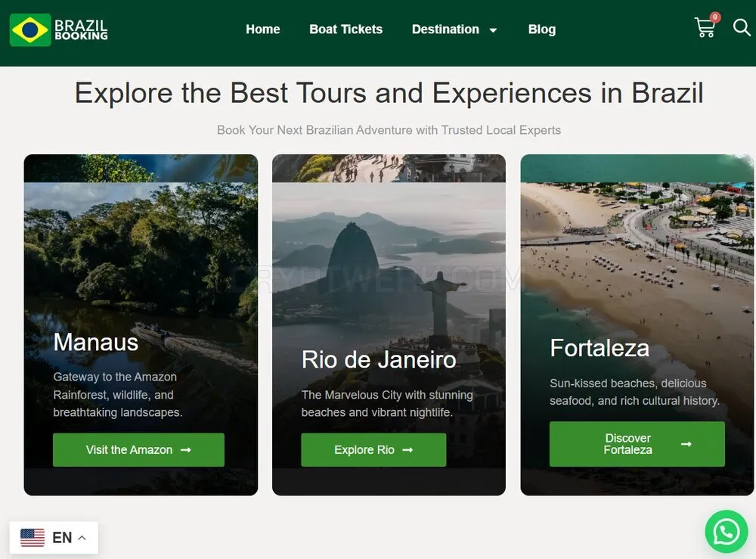
Task: Open the WhatsApp chat bubble
Action: tap(726, 532)
